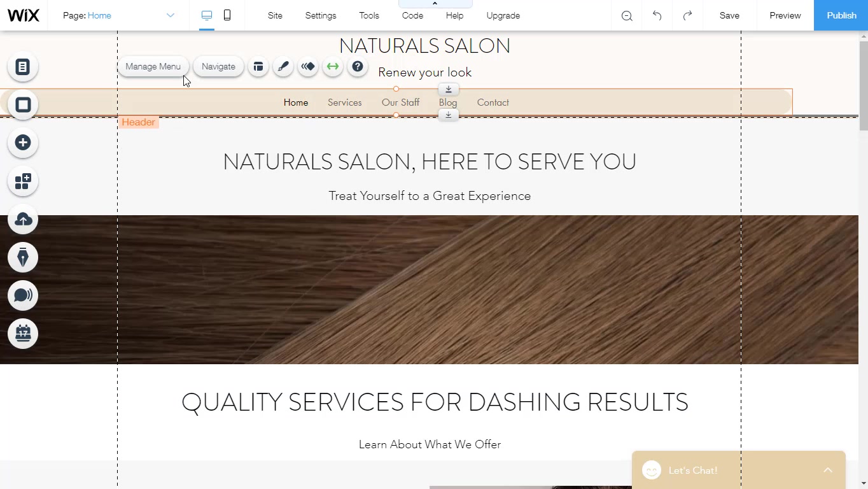Open the Pages panel in left sidebar
The width and height of the screenshot is (868, 489).
pyautogui.click(x=23, y=67)
